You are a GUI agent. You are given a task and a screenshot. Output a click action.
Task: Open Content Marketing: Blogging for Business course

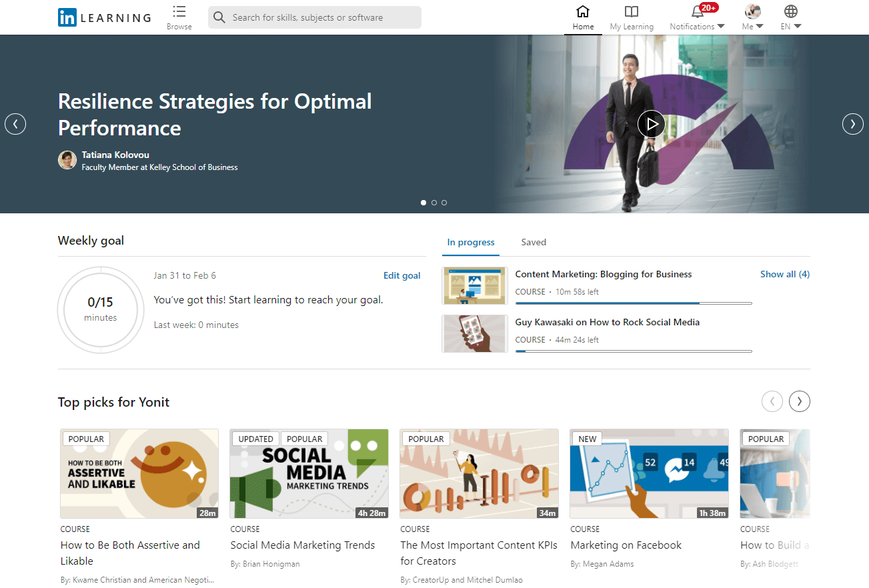(x=604, y=274)
